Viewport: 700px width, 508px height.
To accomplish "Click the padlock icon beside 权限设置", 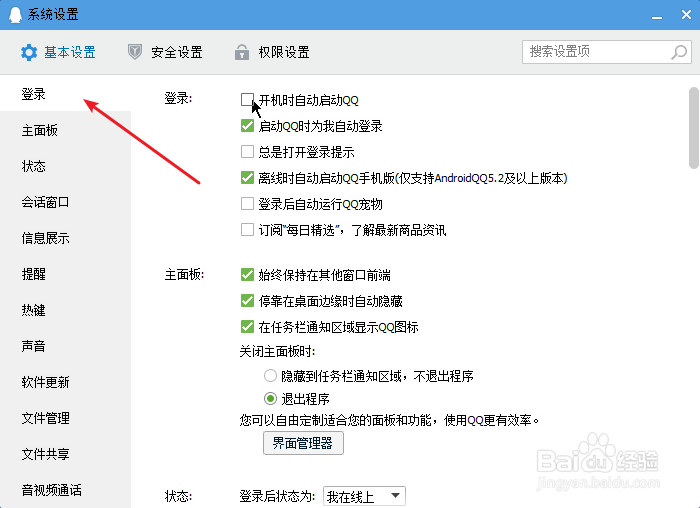I will pyautogui.click(x=242, y=52).
